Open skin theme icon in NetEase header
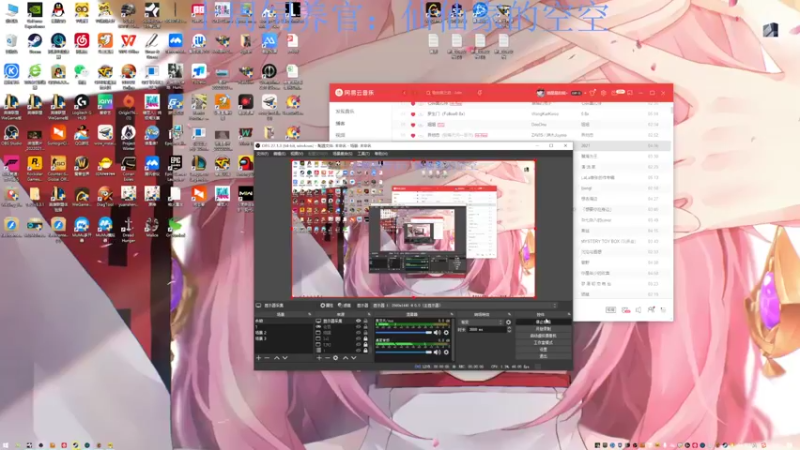The image size is (800, 450). tap(592, 93)
